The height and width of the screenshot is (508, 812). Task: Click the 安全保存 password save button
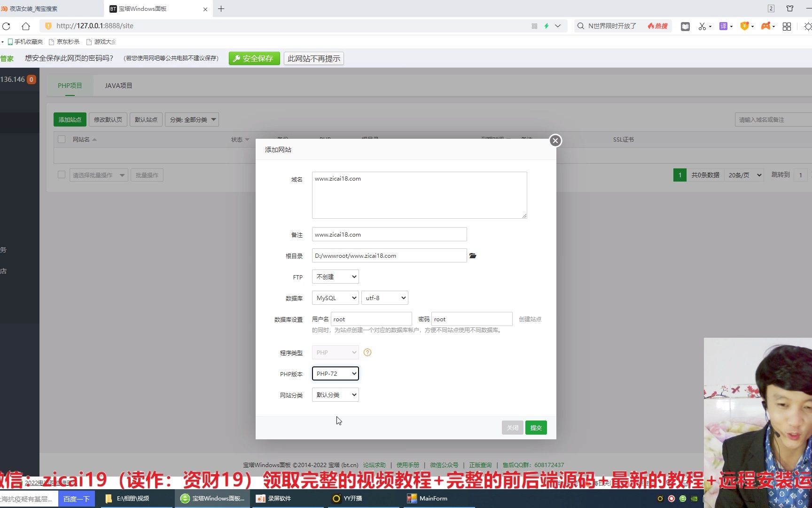[254, 58]
